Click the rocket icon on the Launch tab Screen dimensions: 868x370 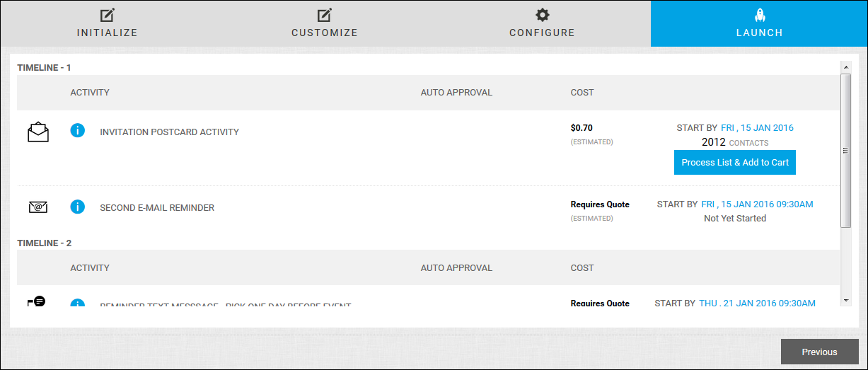760,15
